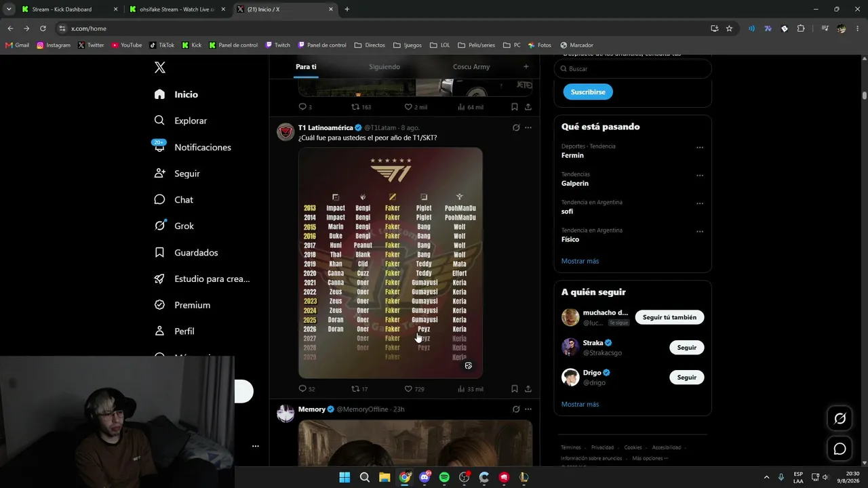This screenshot has height=488, width=868.
Task: Open more options for the T1 Latinoamérica post
Action: (x=528, y=127)
